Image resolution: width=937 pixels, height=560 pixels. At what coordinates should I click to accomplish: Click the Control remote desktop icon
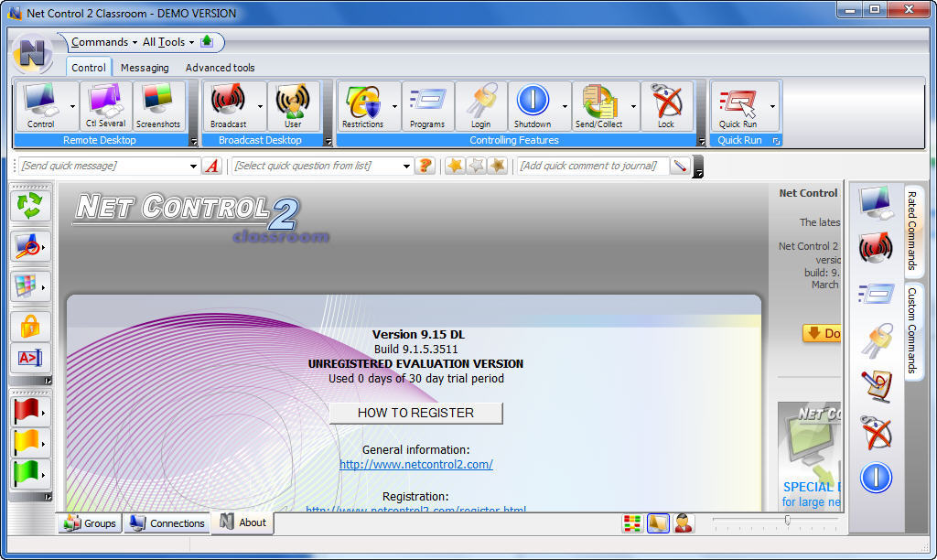point(40,106)
